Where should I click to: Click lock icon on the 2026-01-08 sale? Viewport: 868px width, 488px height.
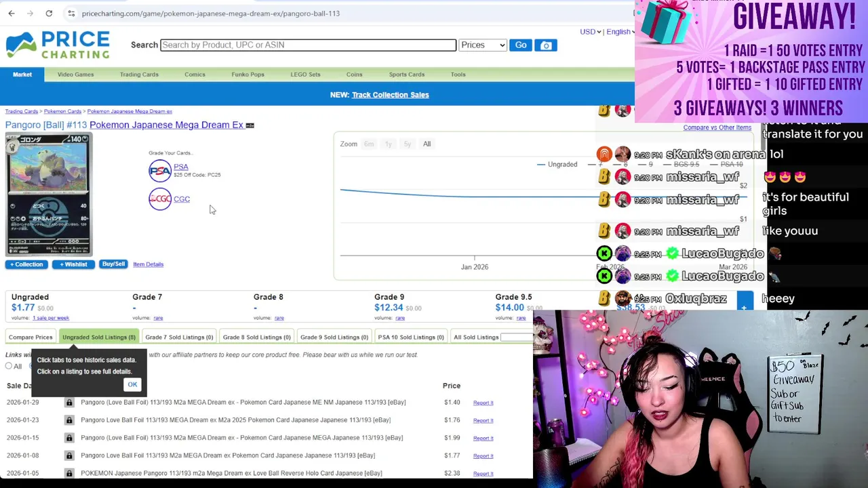pyautogui.click(x=69, y=455)
